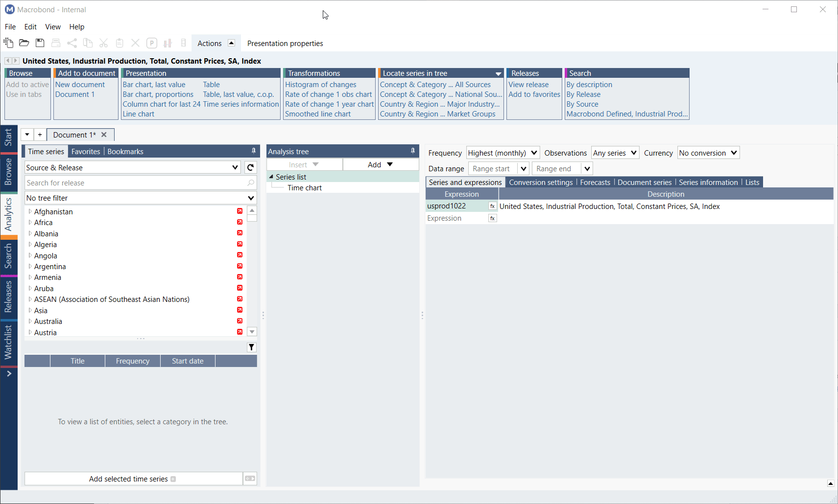Click the P presentation icon in toolbar
The width and height of the screenshot is (838, 504).
[x=152, y=43]
